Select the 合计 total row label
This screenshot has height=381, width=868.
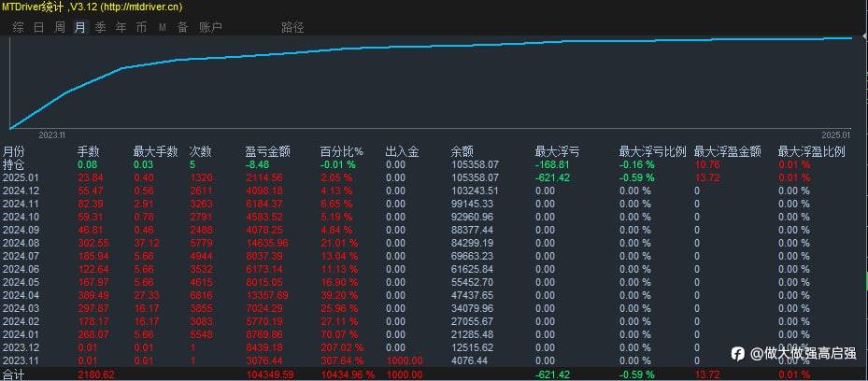click(x=13, y=374)
